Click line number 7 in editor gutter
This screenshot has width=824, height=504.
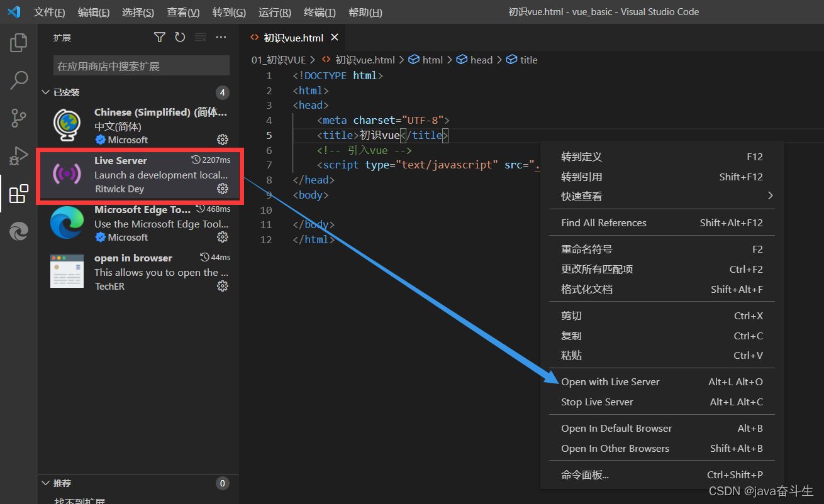pyautogui.click(x=269, y=165)
